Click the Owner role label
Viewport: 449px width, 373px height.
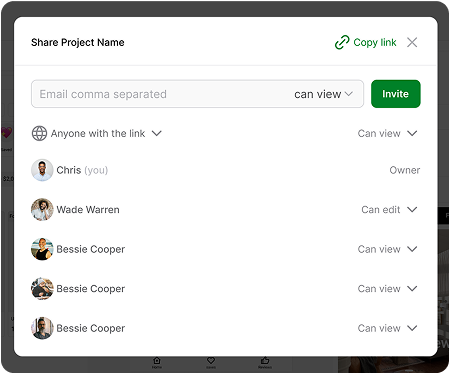(405, 170)
